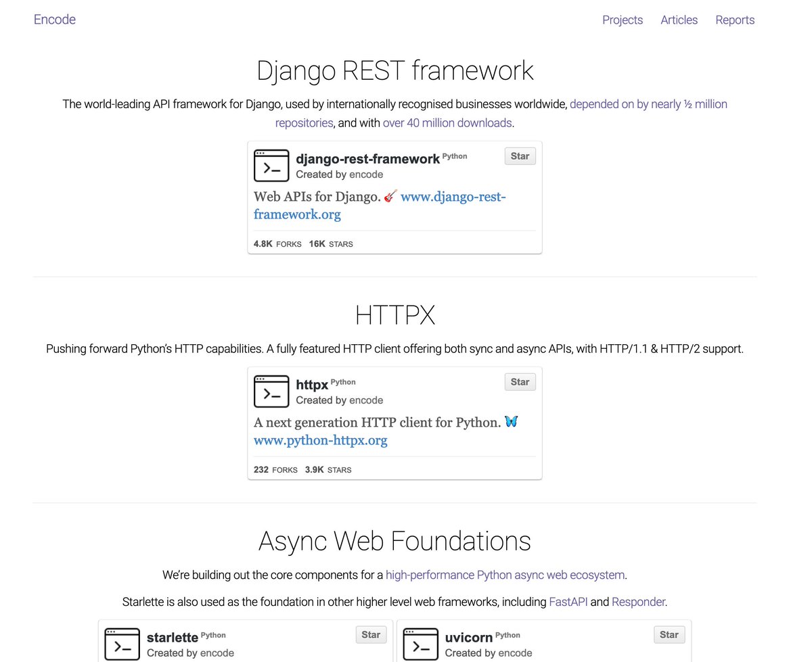Screen dimensions: 812x662
Task: Open 'over 40 million downloads' link
Action: pyautogui.click(x=447, y=123)
